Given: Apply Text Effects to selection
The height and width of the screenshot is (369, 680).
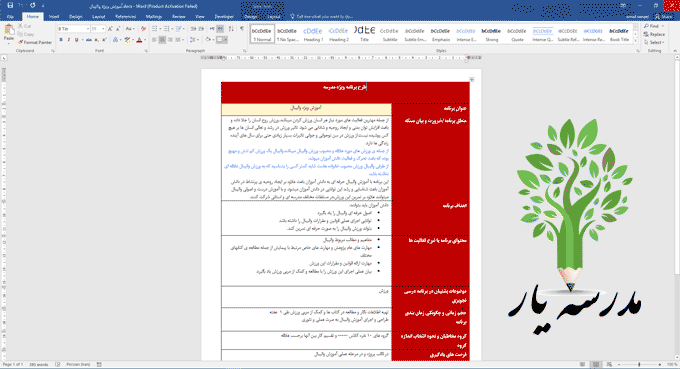Looking at the screenshot, I should coord(115,40).
